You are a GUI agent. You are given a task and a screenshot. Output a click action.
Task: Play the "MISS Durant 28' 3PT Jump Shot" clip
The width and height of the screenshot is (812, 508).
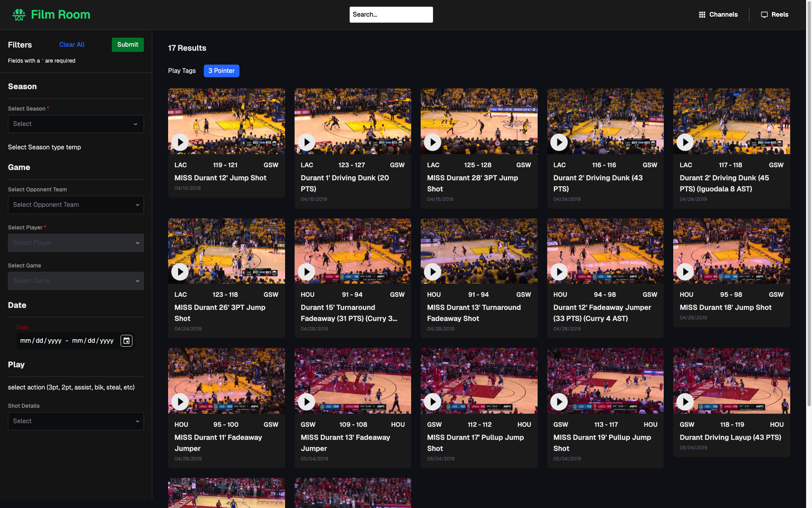[432, 142]
